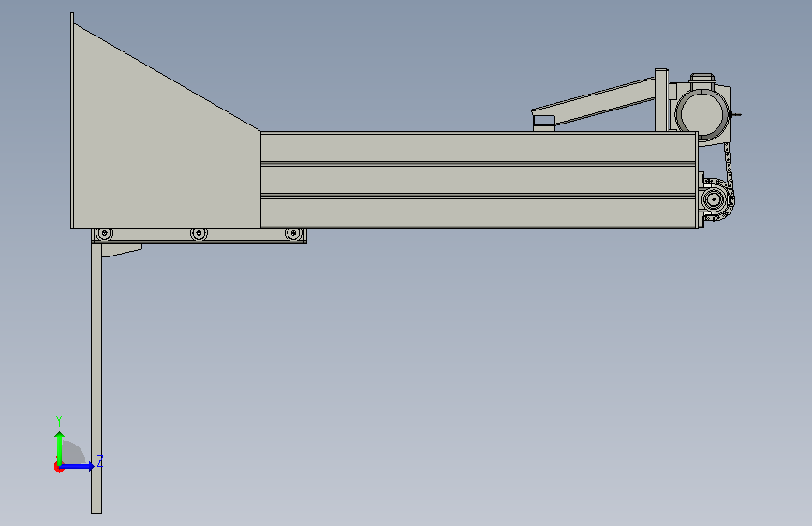The height and width of the screenshot is (526, 812).
Task: Select the small wedge bracket under base plate
Action: tap(122, 250)
